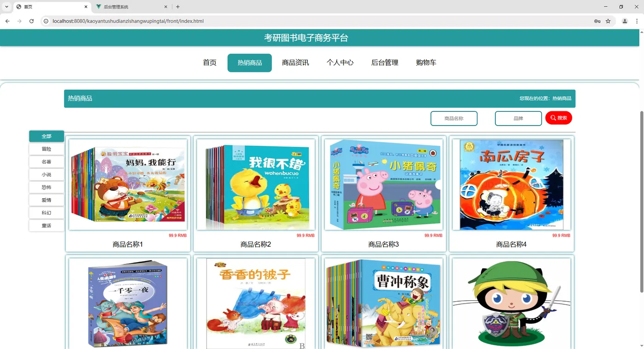Viewport: 644px width, 349px height.
Task: Focus the 商品名称 search field
Action: tap(454, 118)
